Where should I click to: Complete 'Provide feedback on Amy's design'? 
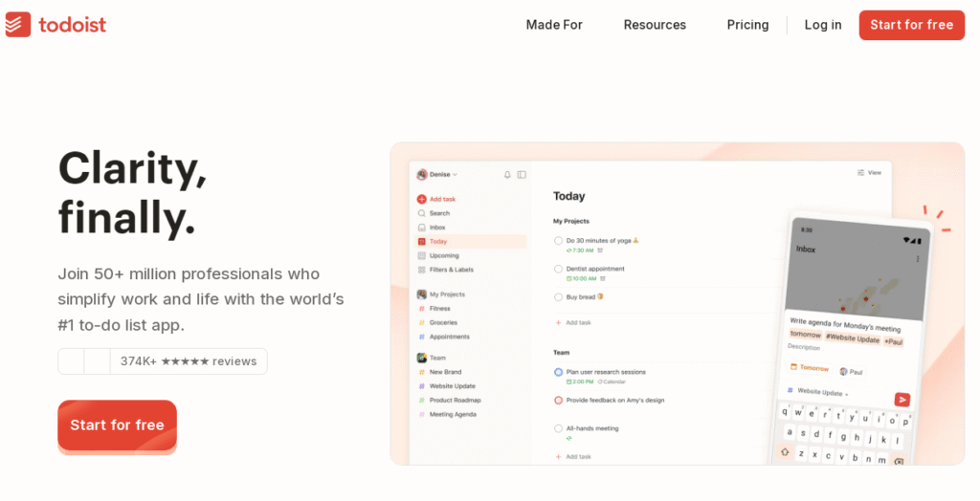click(x=558, y=401)
